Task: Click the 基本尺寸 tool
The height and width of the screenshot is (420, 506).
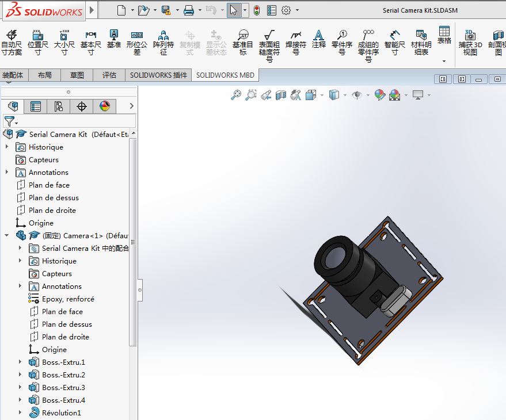Action: click(x=91, y=43)
